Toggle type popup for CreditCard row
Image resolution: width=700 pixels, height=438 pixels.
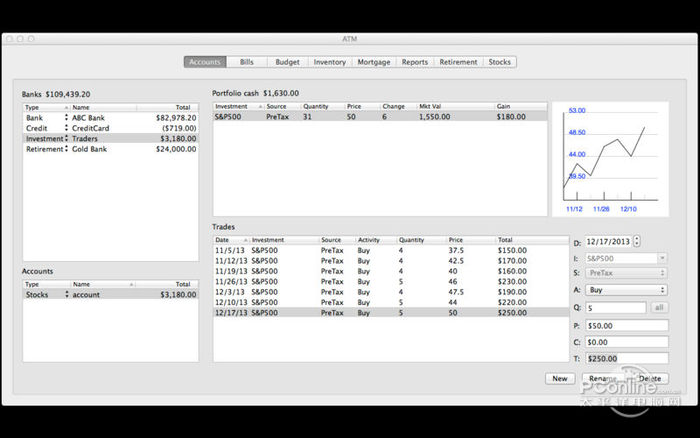pyautogui.click(x=66, y=128)
